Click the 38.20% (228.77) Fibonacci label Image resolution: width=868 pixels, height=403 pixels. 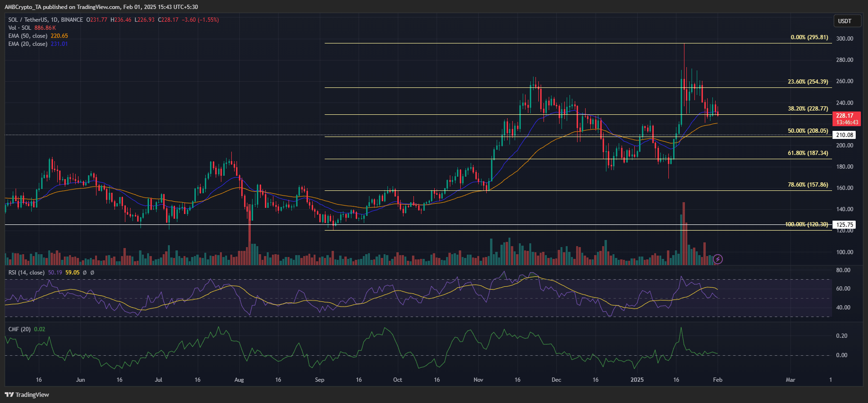(808, 109)
